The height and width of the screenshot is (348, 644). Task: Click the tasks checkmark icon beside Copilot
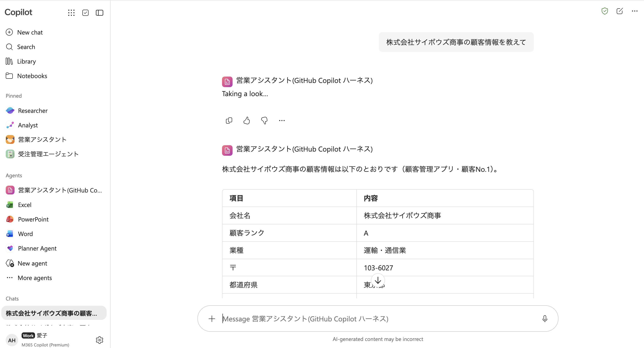(x=85, y=13)
